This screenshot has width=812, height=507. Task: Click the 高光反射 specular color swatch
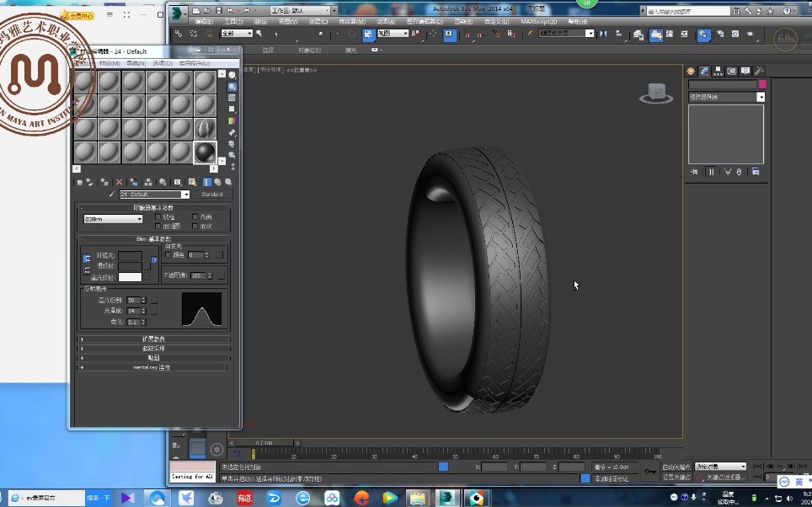(x=131, y=277)
